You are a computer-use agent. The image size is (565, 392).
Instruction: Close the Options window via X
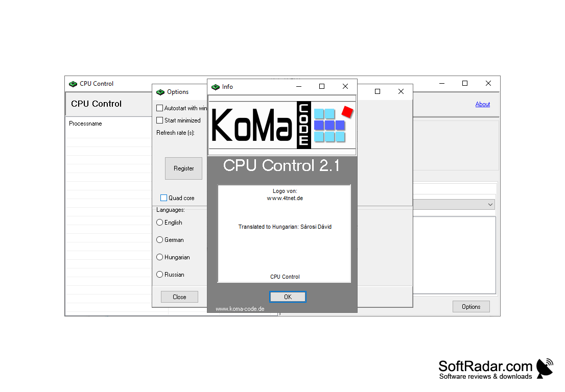(401, 91)
